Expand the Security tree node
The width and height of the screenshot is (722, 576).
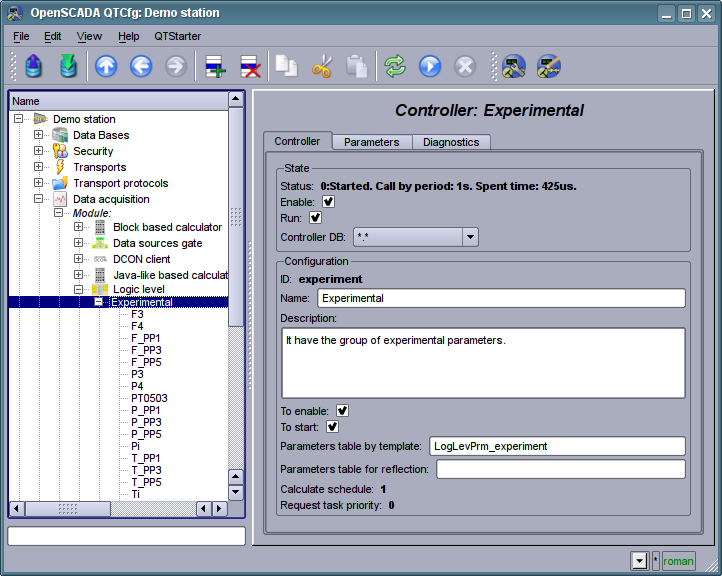point(38,151)
